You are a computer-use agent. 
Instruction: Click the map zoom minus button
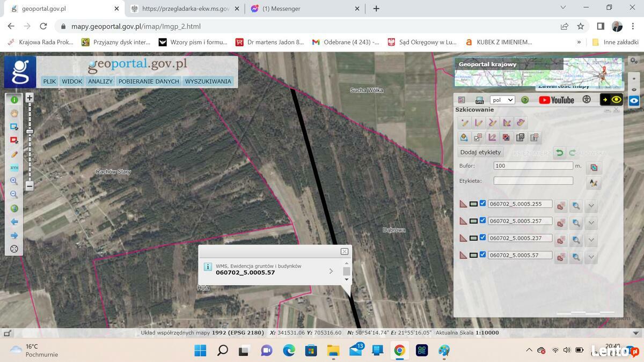30,186
